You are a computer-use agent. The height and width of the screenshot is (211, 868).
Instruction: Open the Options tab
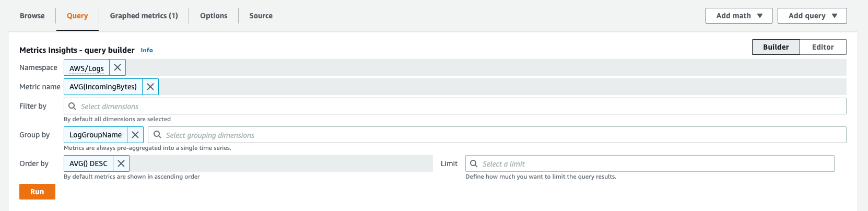pos(214,16)
